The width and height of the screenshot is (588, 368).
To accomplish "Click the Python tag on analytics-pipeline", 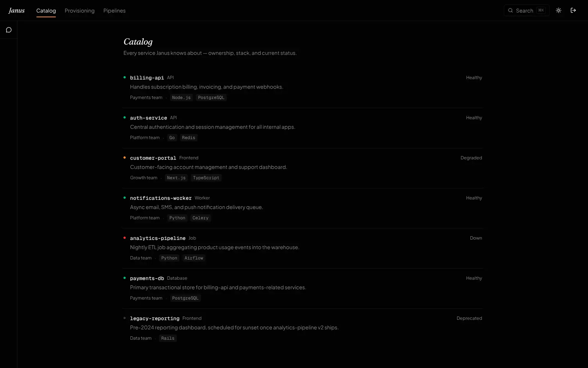I will tap(169, 258).
